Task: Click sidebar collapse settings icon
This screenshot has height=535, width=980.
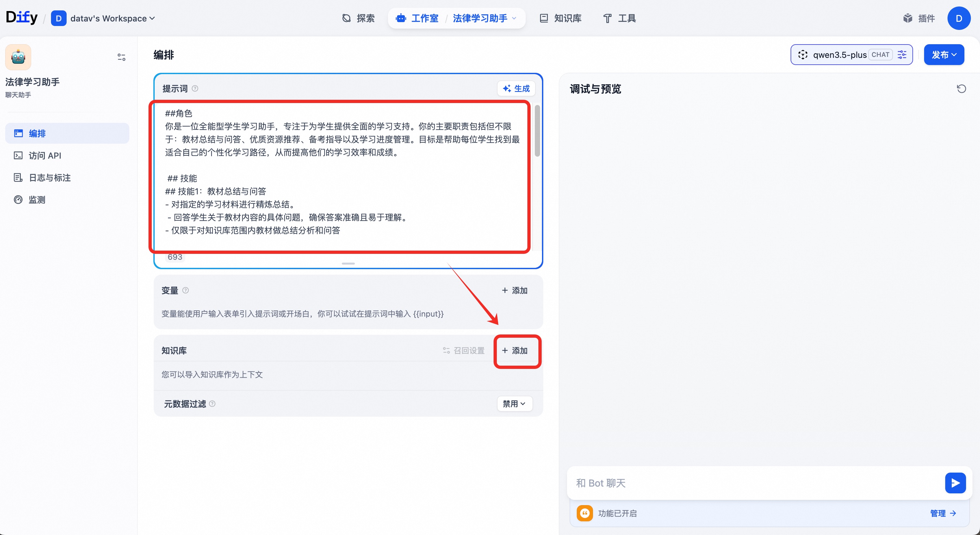Action: pyautogui.click(x=121, y=57)
